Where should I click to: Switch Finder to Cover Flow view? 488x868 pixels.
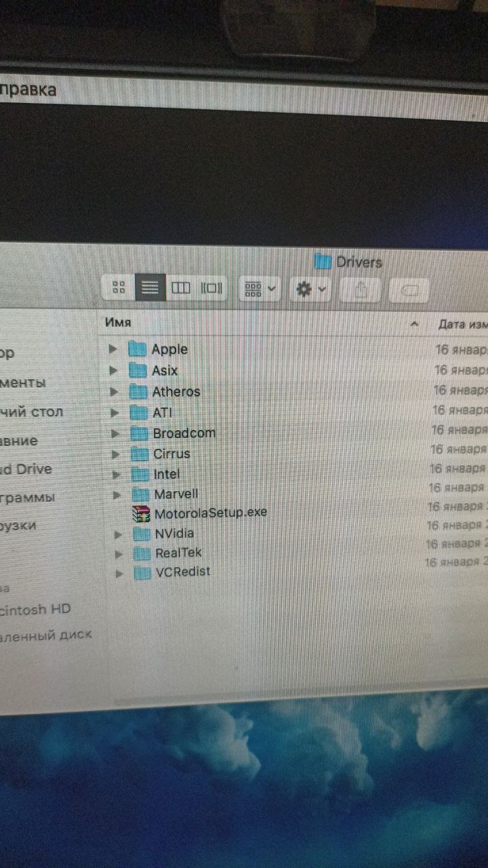pyautogui.click(x=212, y=288)
